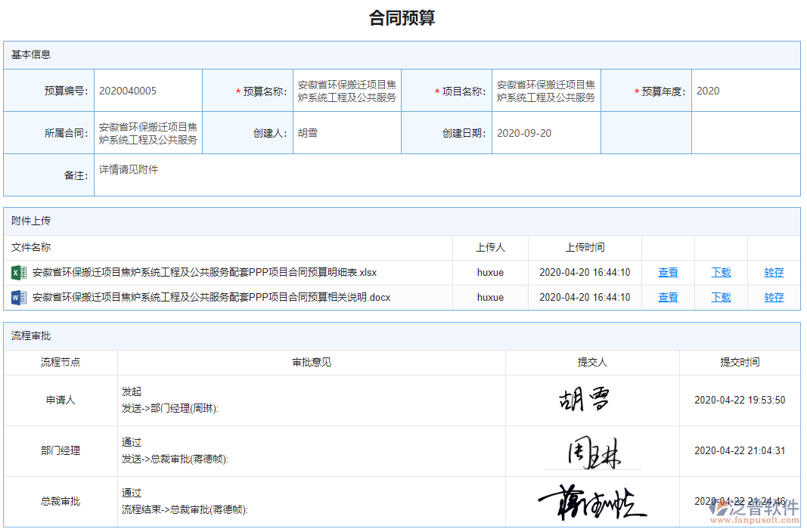Collapse the 基本信息 section header

click(28, 54)
